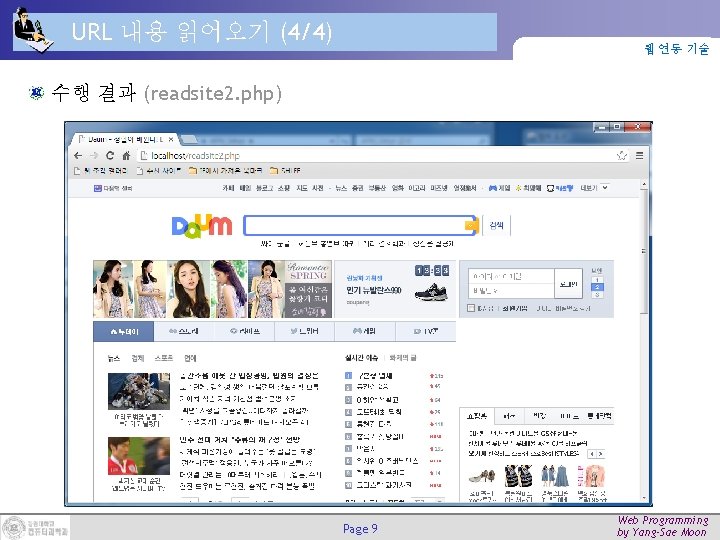Image resolution: width=720 pixels, height=540 pixels.
Task: Click the browser forward arrow
Action: pyautogui.click(x=94, y=156)
